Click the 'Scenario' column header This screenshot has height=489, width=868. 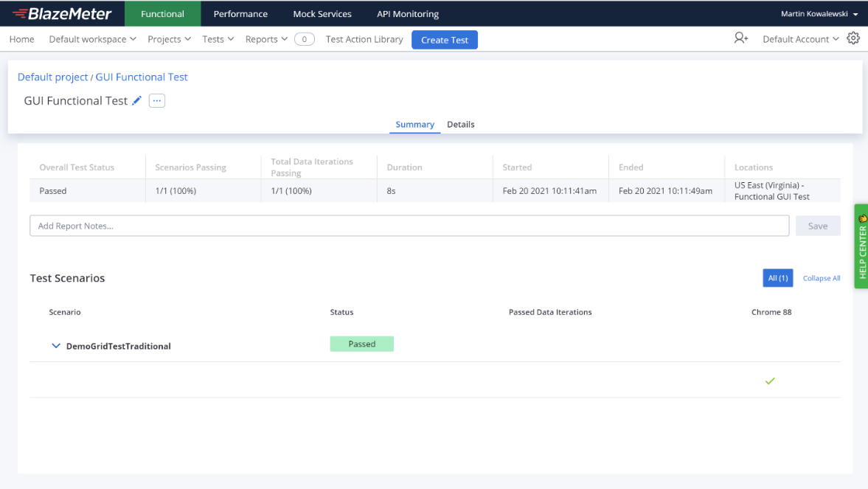tap(65, 312)
